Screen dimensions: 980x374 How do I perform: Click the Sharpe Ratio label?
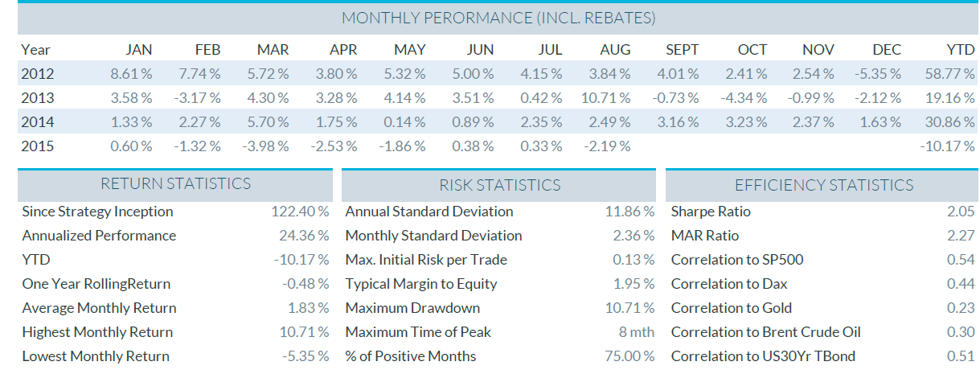coord(711,212)
